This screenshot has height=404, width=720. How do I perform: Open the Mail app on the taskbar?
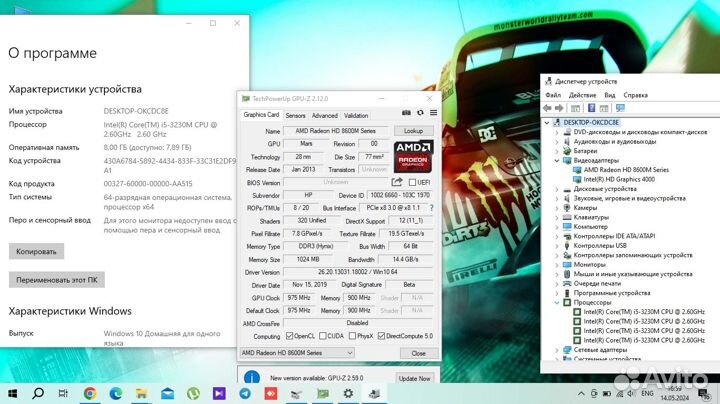click(x=167, y=393)
